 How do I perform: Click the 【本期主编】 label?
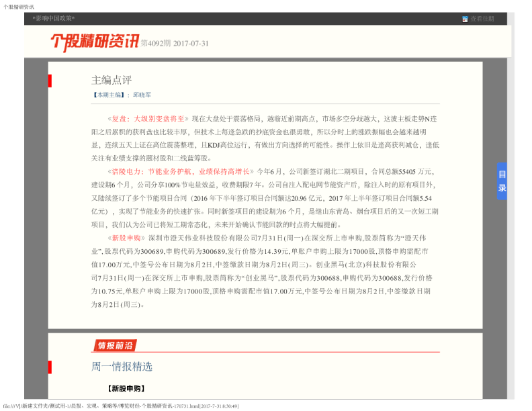109,95
